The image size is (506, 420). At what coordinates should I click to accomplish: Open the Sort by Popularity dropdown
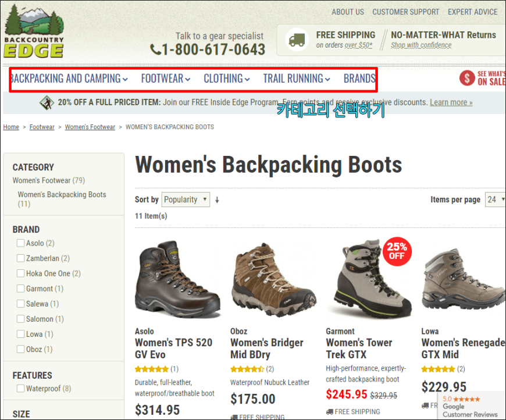[x=186, y=200]
